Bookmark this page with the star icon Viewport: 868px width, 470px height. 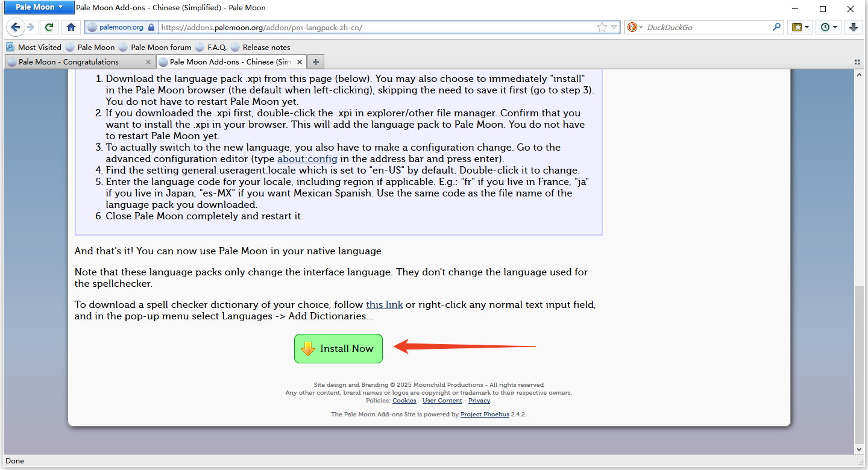click(602, 27)
